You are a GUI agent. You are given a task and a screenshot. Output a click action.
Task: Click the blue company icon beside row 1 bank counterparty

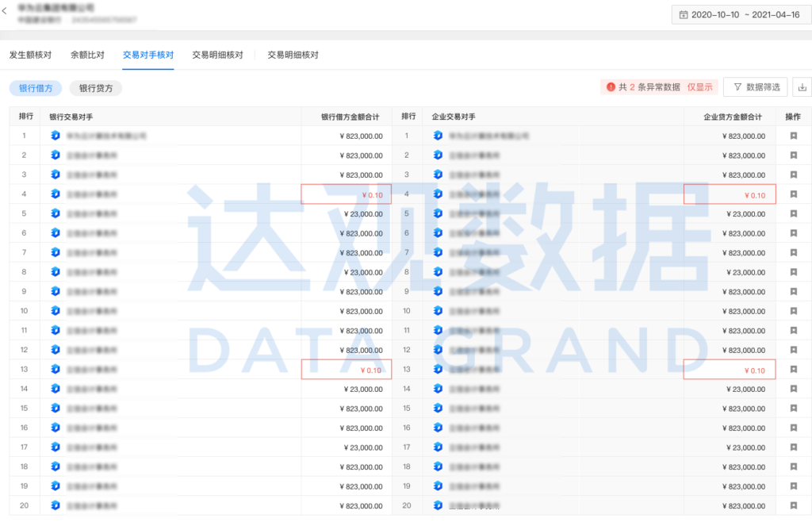56,135
